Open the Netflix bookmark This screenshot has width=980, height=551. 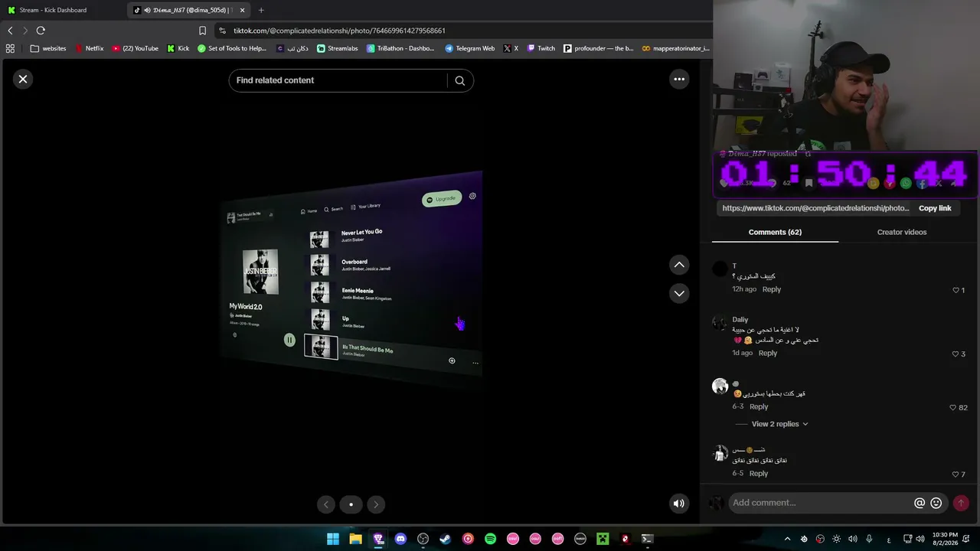point(89,48)
